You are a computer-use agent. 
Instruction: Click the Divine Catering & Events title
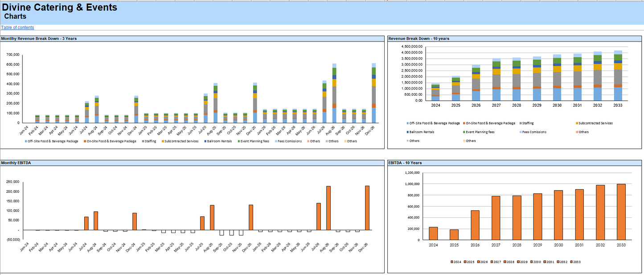(60, 8)
